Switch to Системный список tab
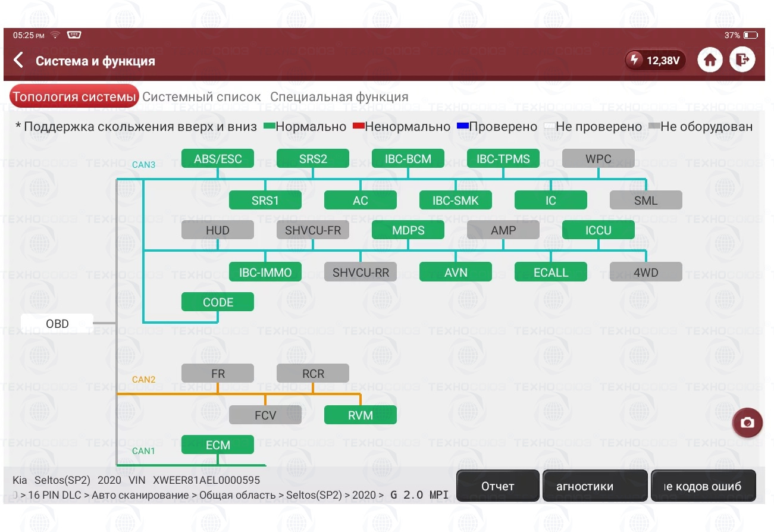Screen dimensions: 774x532 tap(201, 97)
